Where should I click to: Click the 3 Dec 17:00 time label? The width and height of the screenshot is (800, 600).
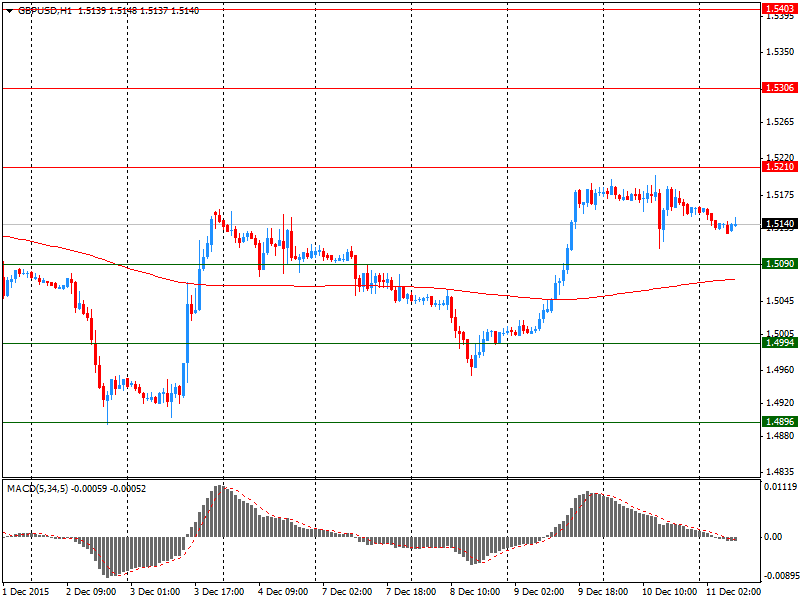tap(219, 592)
